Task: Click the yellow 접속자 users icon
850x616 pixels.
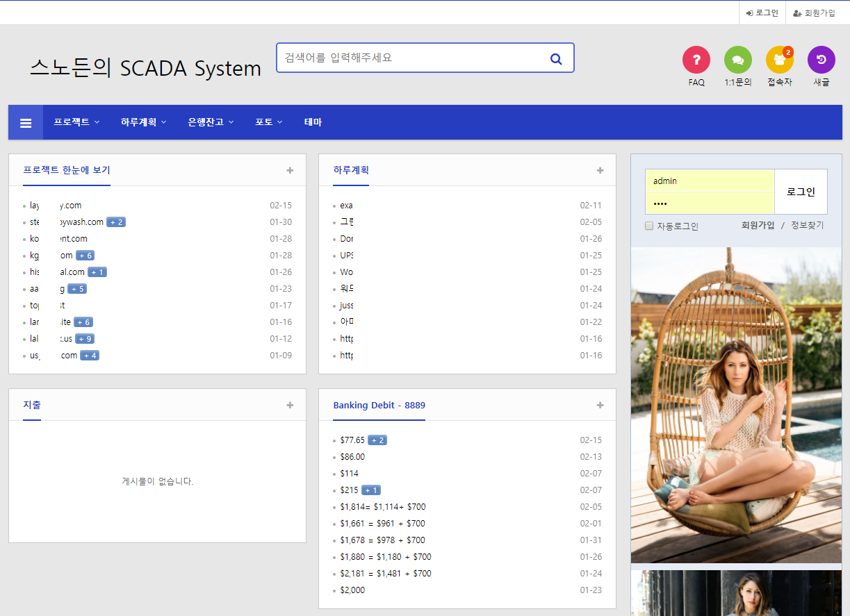Action: click(x=779, y=60)
